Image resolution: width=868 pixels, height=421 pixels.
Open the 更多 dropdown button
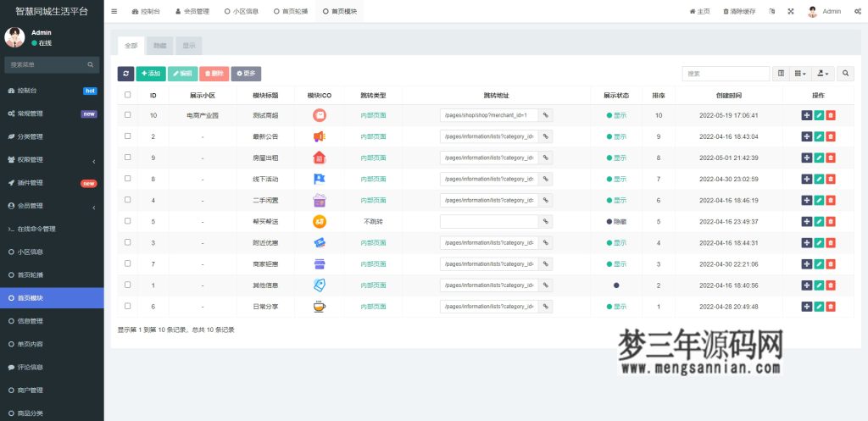tap(247, 74)
